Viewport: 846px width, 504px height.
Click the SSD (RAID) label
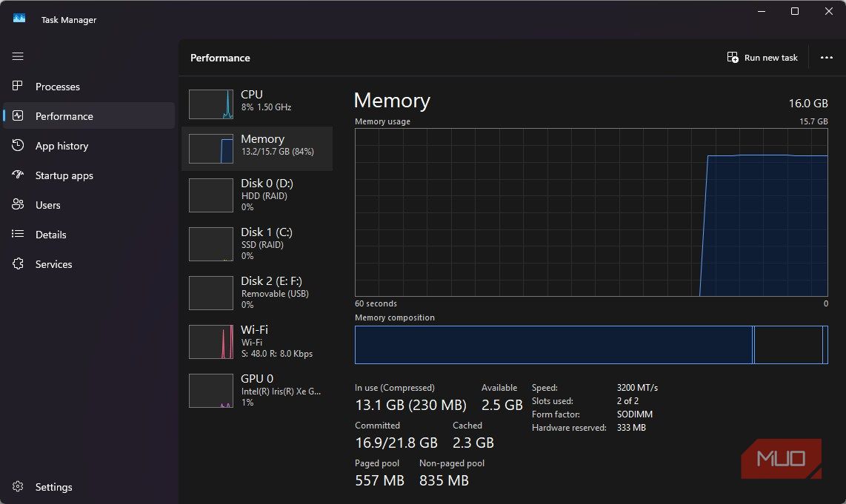pos(262,245)
